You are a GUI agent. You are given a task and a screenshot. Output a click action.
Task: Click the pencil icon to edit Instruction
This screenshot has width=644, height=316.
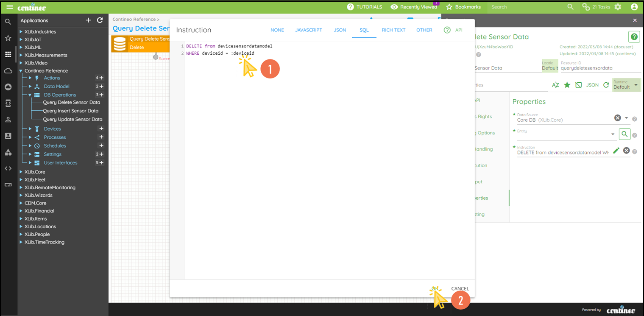click(616, 151)
